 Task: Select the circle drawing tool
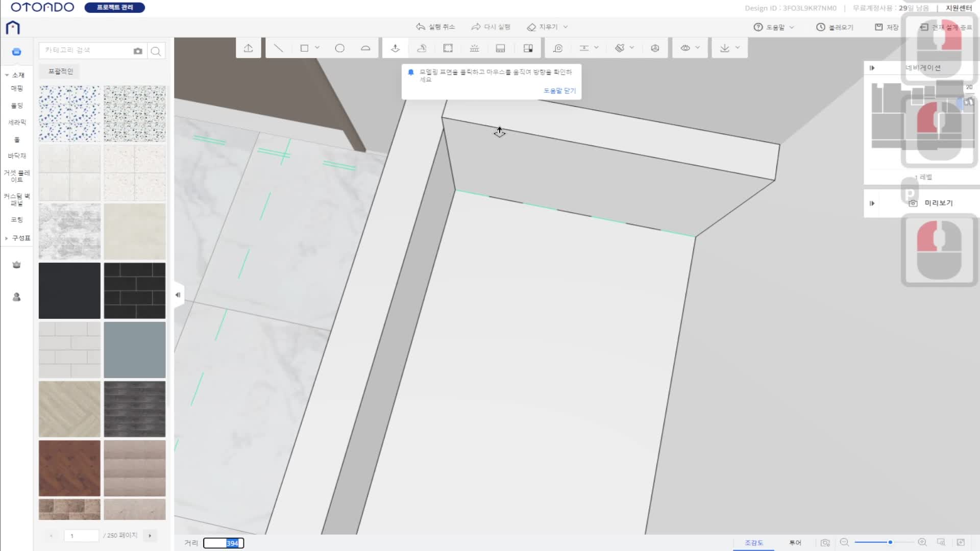[339, 48]
